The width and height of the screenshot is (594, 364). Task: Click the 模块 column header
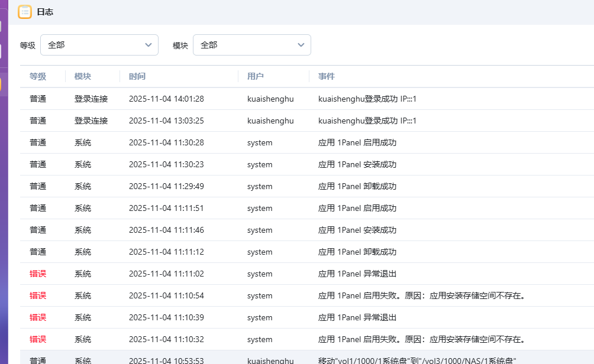[x=83, y=76]
